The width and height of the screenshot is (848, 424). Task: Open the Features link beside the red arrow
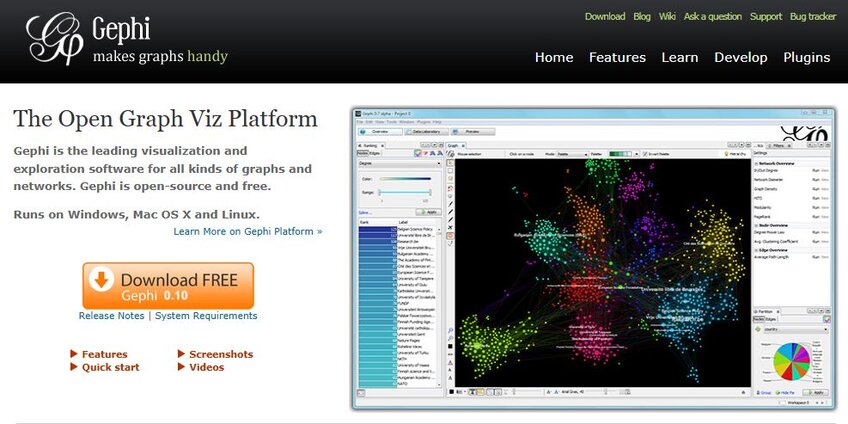[104, 354]
